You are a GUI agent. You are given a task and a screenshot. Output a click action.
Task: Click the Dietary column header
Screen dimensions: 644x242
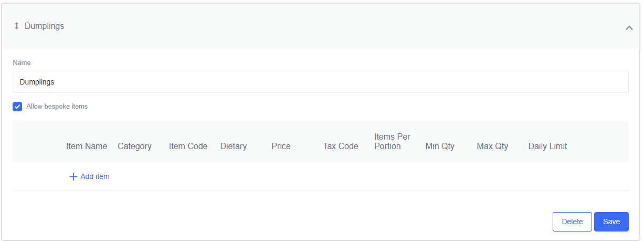[234, 146]
